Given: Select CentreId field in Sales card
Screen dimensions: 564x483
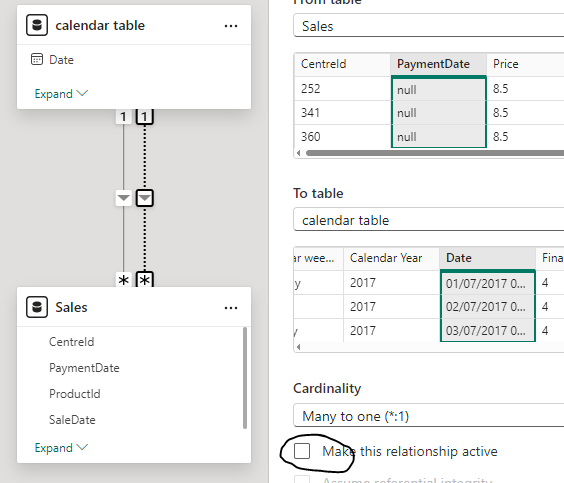Looking at the screenshot, I should point(71,342).
